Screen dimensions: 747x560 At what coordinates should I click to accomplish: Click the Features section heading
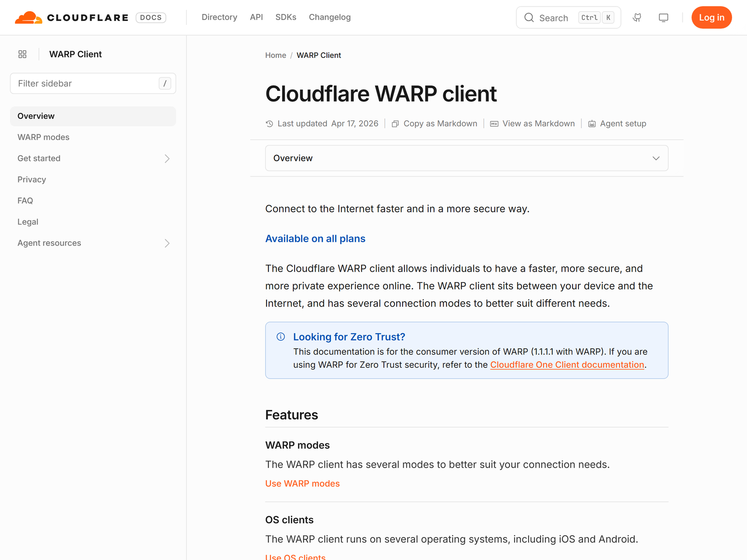pyautogui.click(x=291, y=415)
